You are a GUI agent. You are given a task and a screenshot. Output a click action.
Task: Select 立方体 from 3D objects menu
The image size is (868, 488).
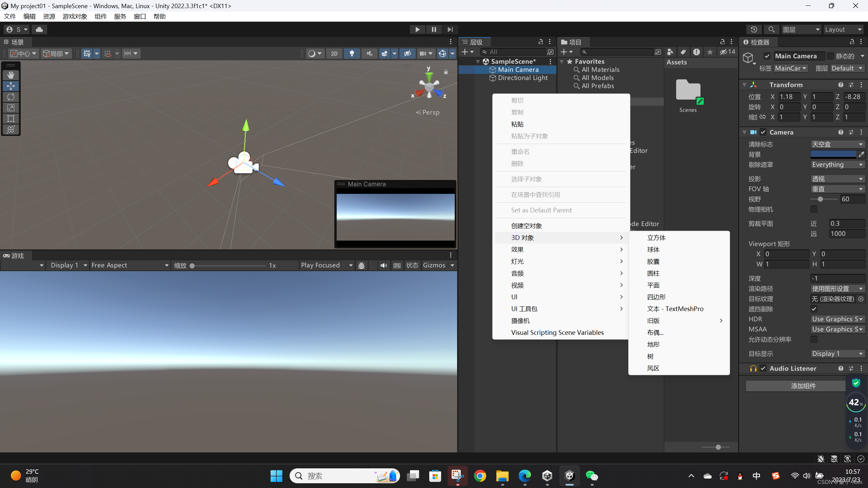tap(656, 237)
